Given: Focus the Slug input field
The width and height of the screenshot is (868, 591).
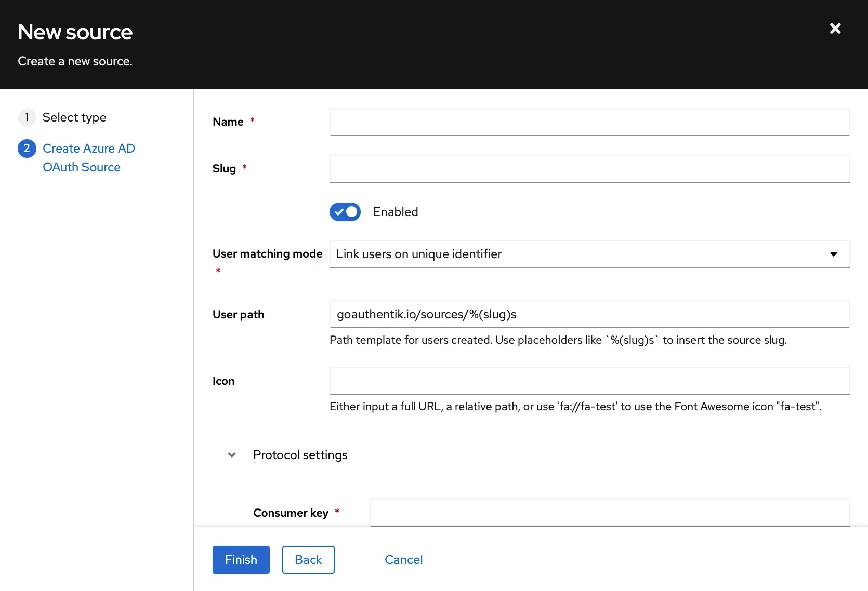Looking at the screenshot, I should [589, 169].
